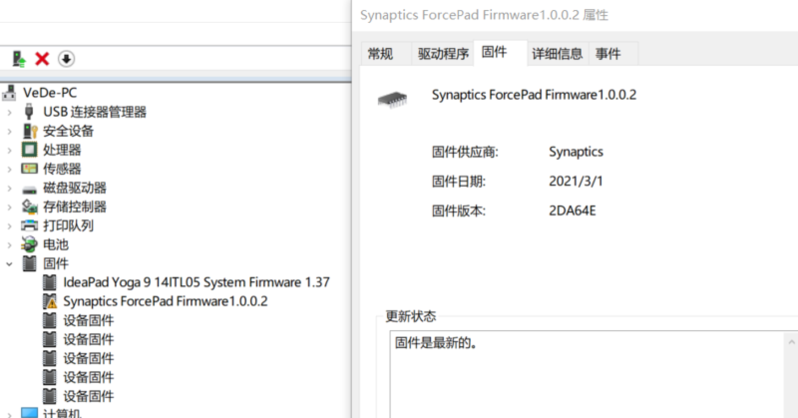Open the 事件 tab

[x=608, y=54]
